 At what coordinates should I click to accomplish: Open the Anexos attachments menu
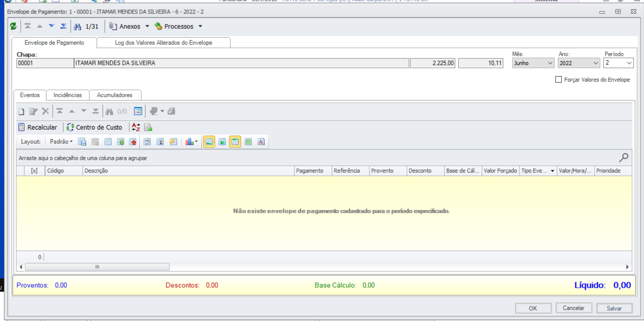(129, 26)
